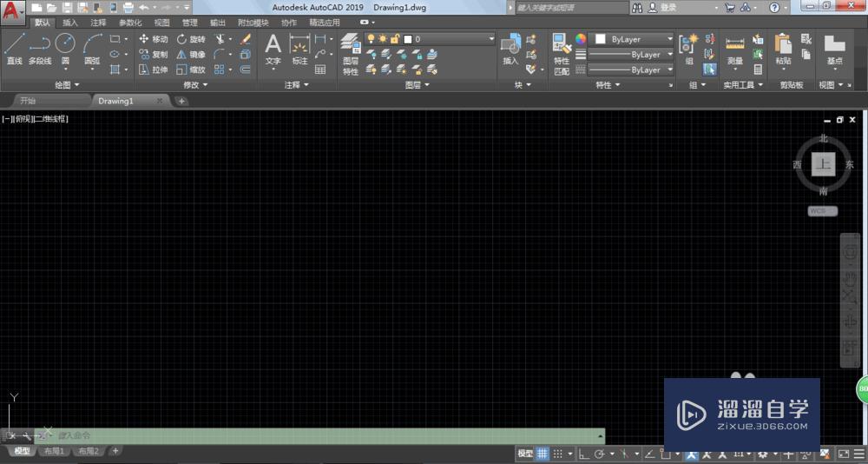Toggle the layer lock padlock icon
Viewport: 868px width, 464px height.
click(395, 39)
